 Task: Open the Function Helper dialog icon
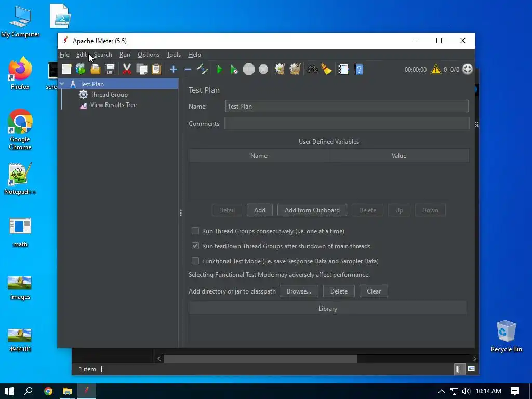coord(343,69)
